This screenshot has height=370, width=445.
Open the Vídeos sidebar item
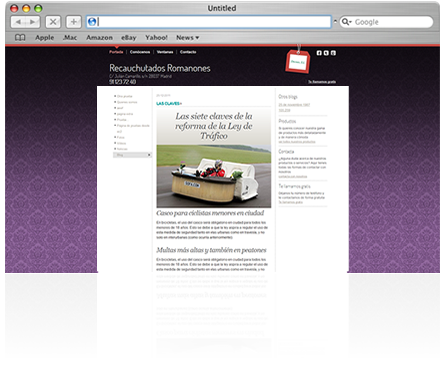121,143
